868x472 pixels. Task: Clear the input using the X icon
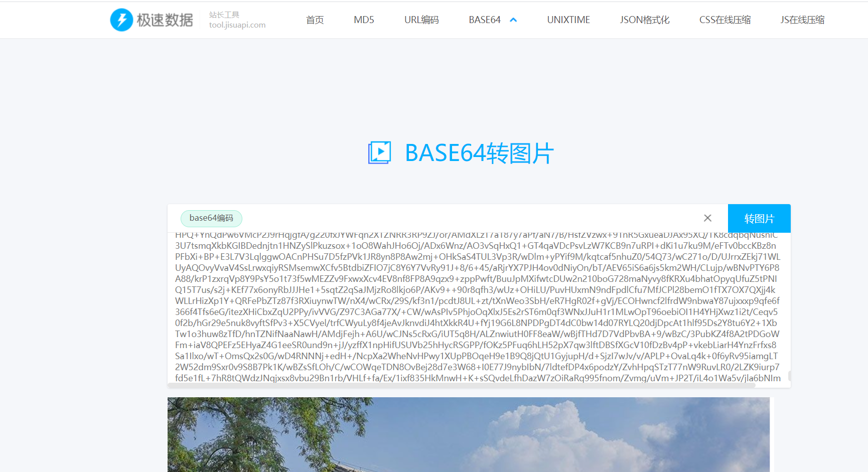coord(707,218)
